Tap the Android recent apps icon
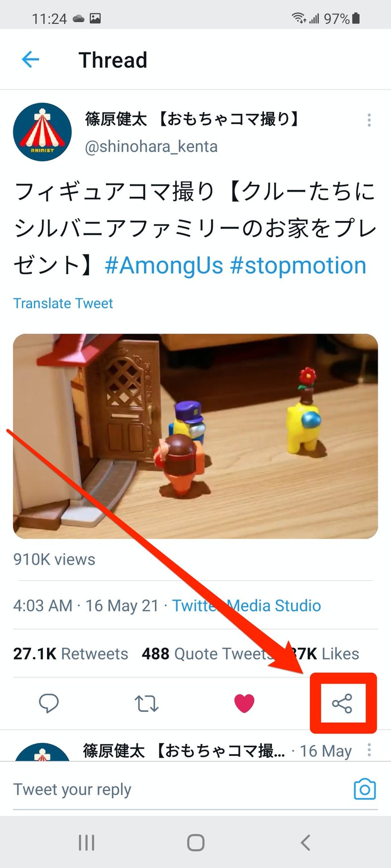 [86, 843]
